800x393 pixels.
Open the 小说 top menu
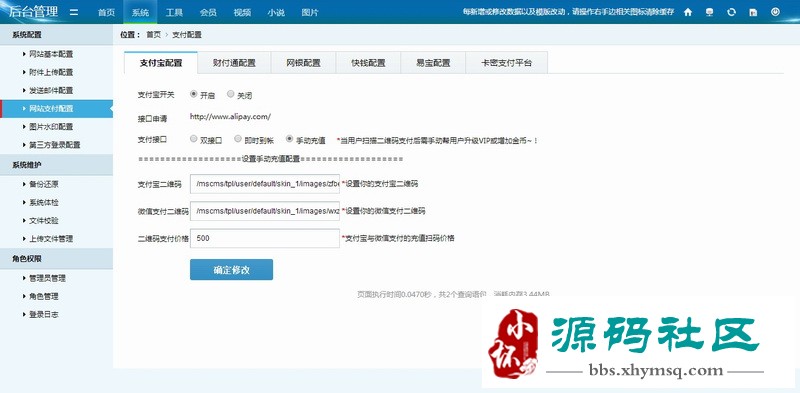pos(276,13)
